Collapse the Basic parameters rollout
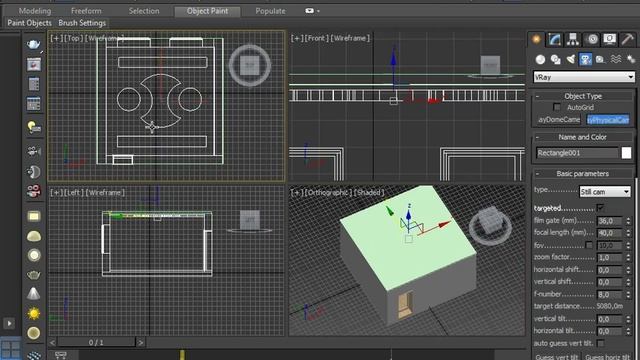Image resolution: width=640 pixels, height=360 pixels. [x=582, y=173]
